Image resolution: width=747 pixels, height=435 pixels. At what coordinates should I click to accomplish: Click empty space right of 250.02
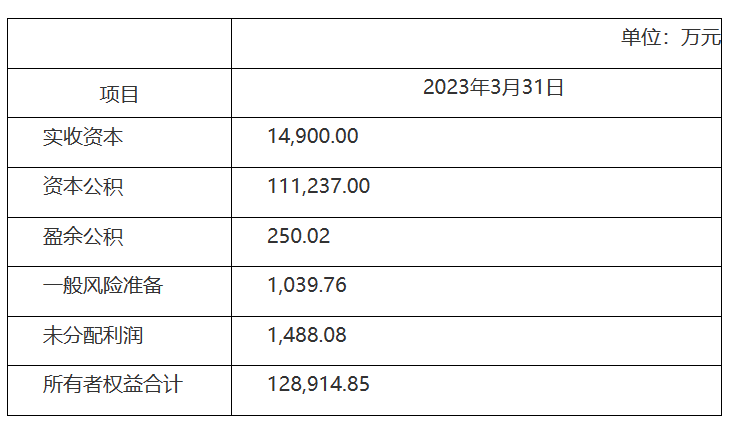click(x=524, y=242)
